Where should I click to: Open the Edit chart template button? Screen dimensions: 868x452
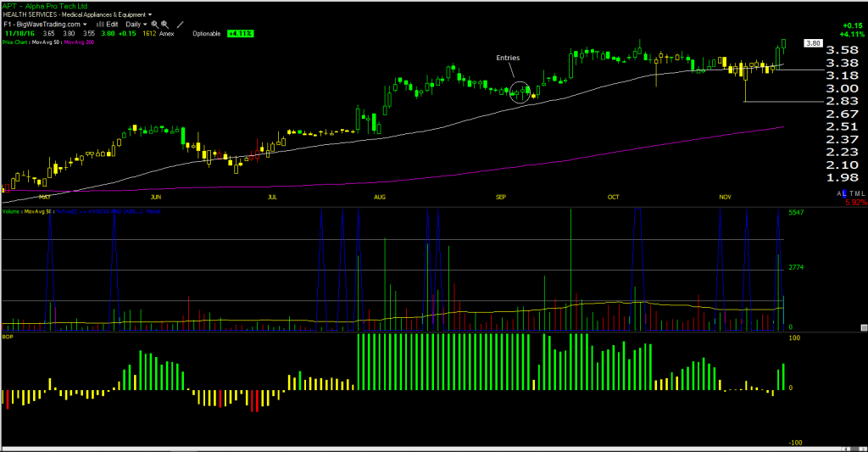pos(113,25)
